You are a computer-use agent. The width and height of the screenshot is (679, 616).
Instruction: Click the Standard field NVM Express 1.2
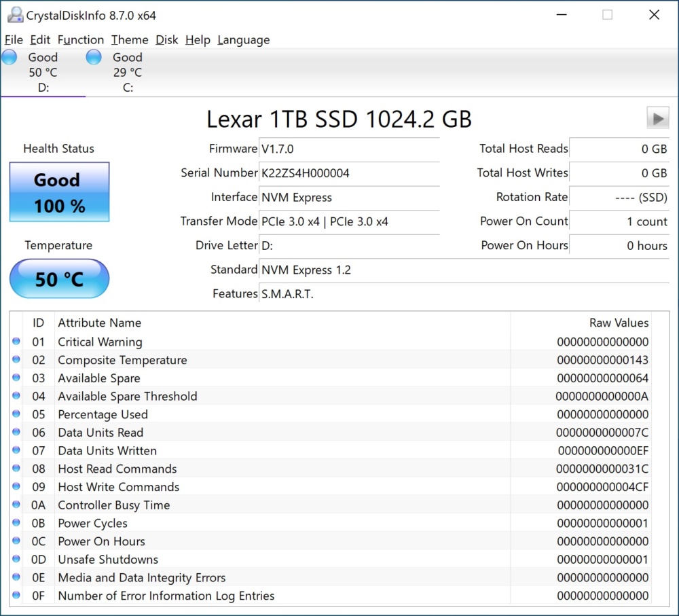(x=464, y=270)
